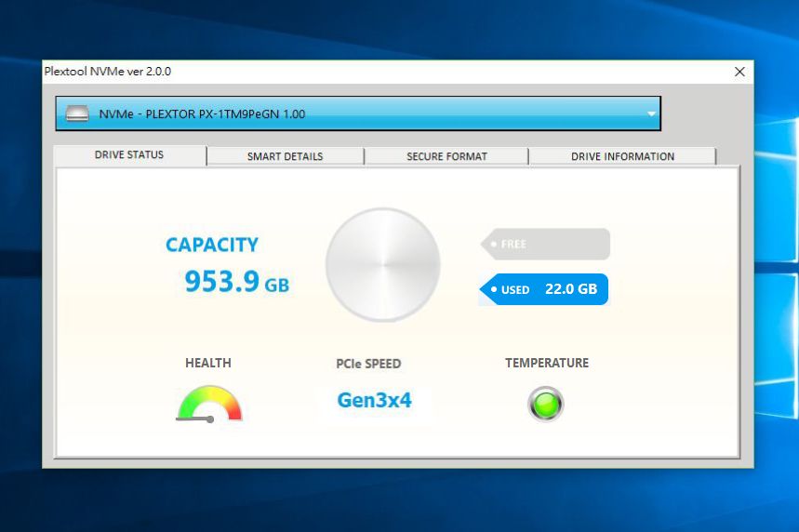Screen dimensions: 799x532
Task: Click the greyed FREE space tag
Action: [x=545, y=244]
